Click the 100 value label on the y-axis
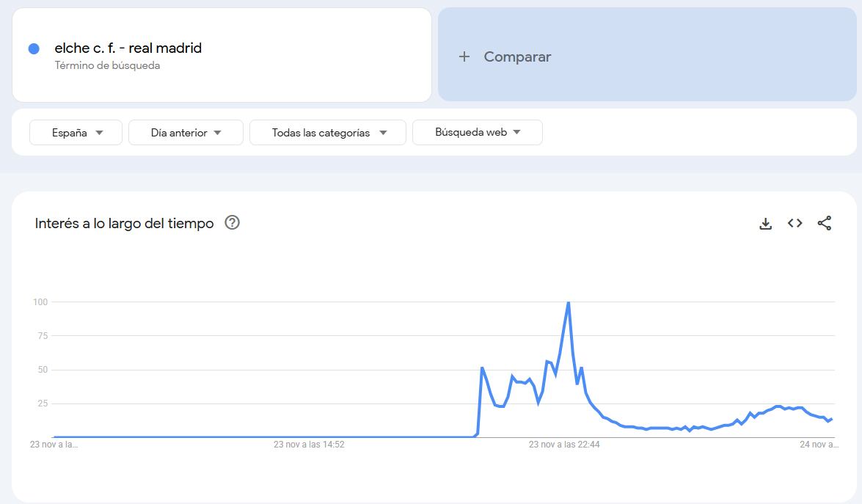Viewport: 862px width, 504px height. pyautogui.click(x=40, y=302)
